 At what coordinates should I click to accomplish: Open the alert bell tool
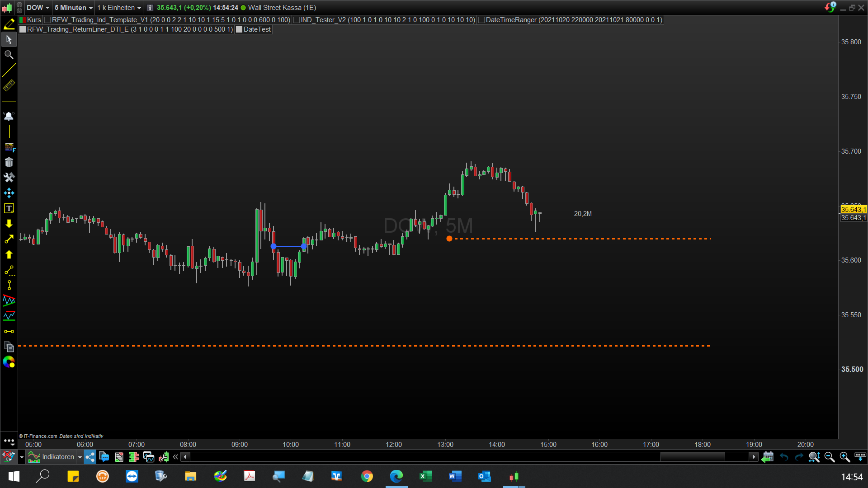coord(9,116)
